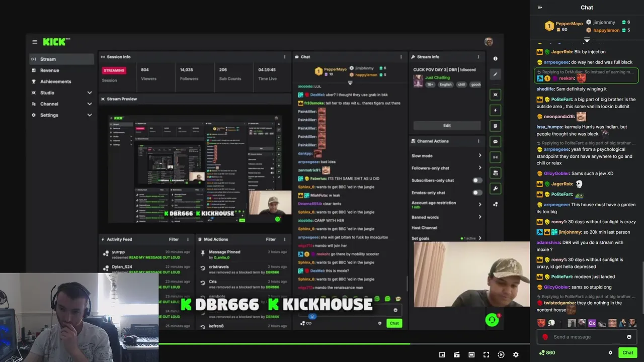The image size is (644, 362).
Task: Enter fullscreen video mode
Action: 486,354
